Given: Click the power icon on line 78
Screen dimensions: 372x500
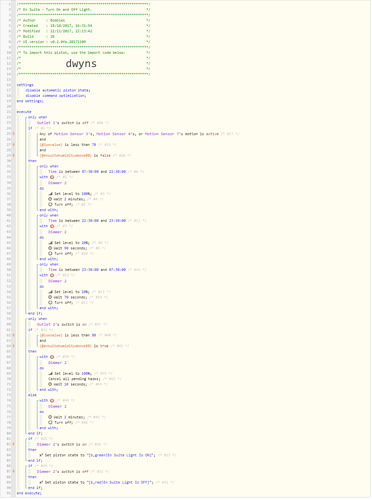Looking at the screenshot, I should tap(50, 422).
